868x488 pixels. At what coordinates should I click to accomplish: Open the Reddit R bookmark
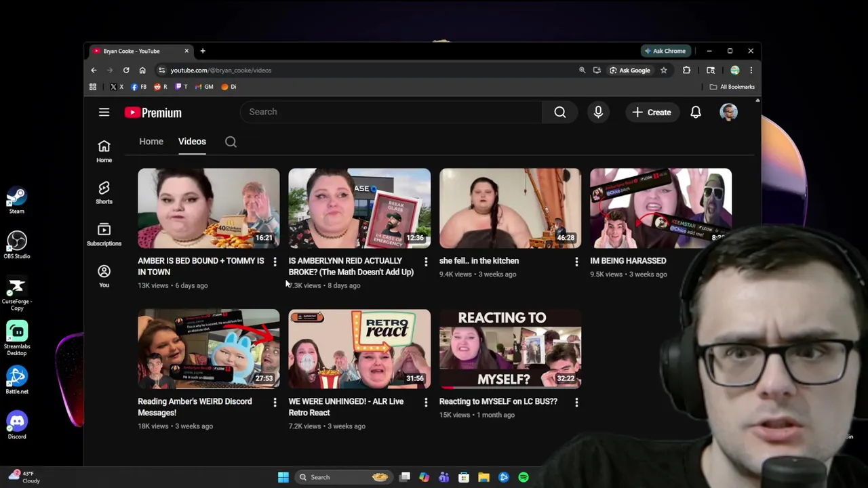click(160, 87)
